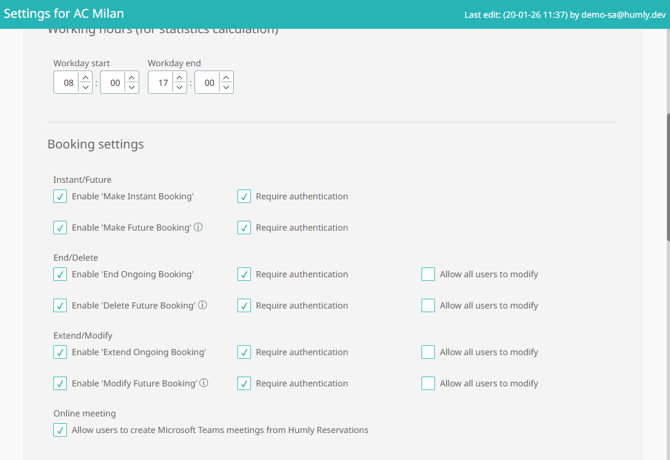The width and height of the screenshot is (670, 460).
Task: Enable all users modify for Extend Ongoing Booking
Action: (x=428, y=352)
